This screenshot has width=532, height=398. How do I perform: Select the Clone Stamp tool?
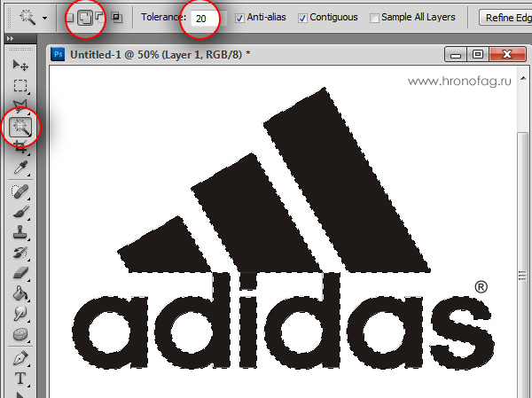click(x=20, y=232)
